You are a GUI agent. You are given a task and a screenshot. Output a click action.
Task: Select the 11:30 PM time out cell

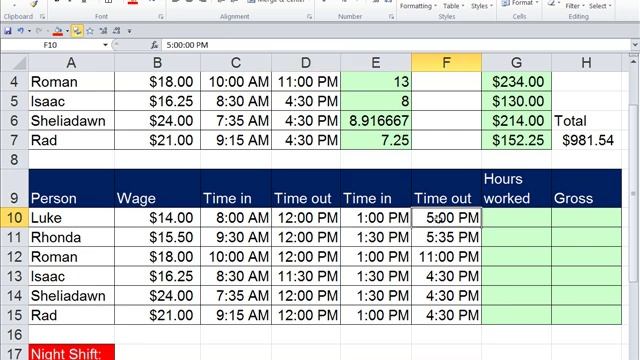[306, 276]
